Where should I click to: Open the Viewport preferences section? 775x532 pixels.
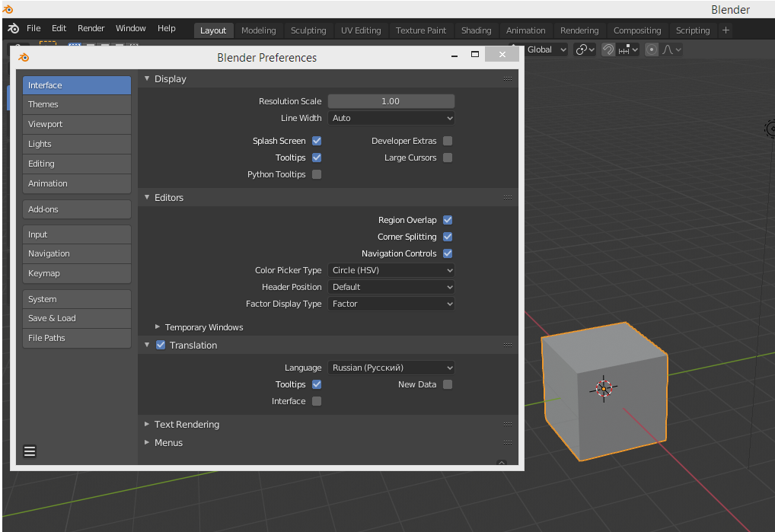(x=77, y=125)
